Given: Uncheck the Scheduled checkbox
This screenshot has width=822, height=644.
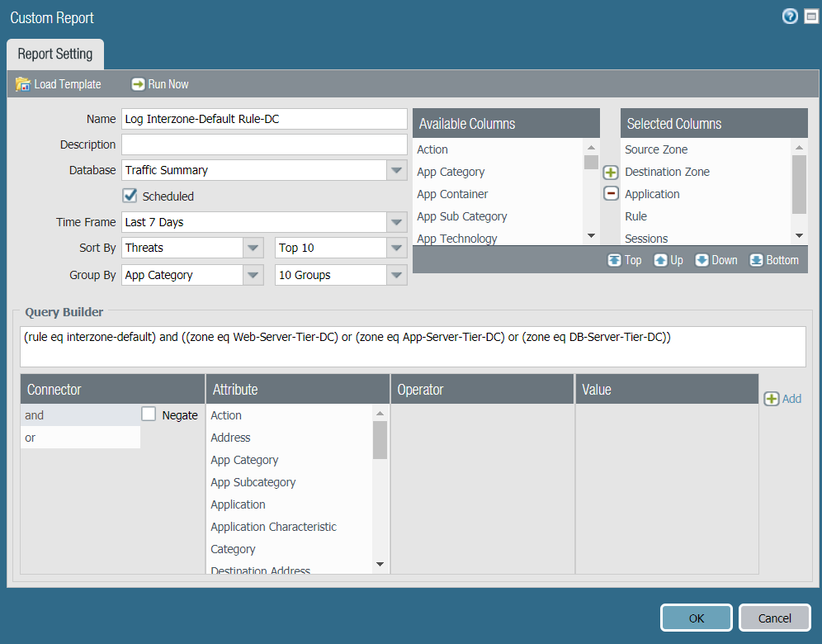Looking at the screenshot, I should click(130, 196).
